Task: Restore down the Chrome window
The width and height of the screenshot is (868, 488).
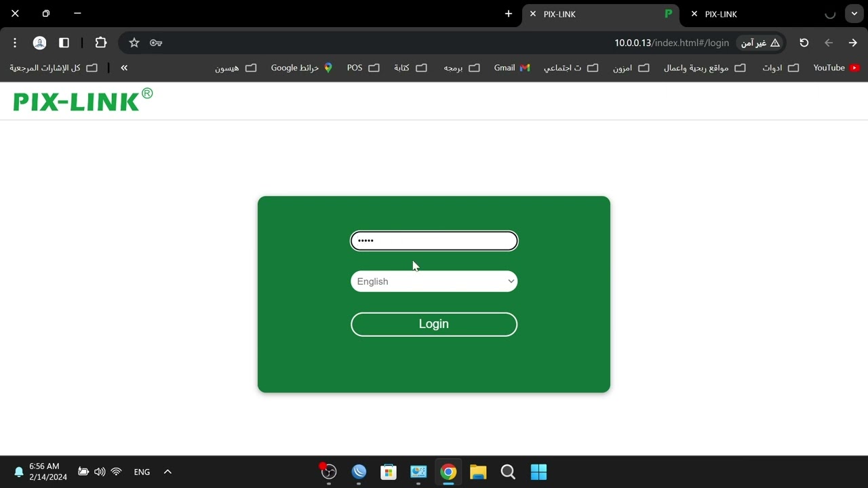Action: (46, 14)
